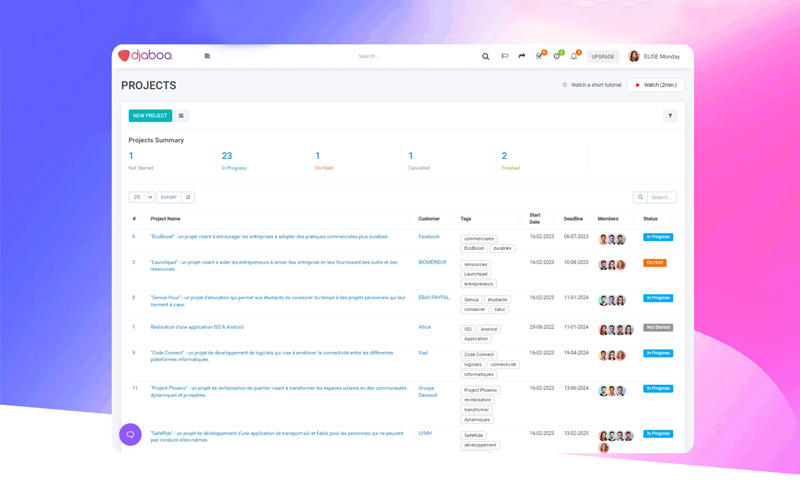Open the Code Connect project link
This screenshot has height=500, width=800.
(272, 356)
